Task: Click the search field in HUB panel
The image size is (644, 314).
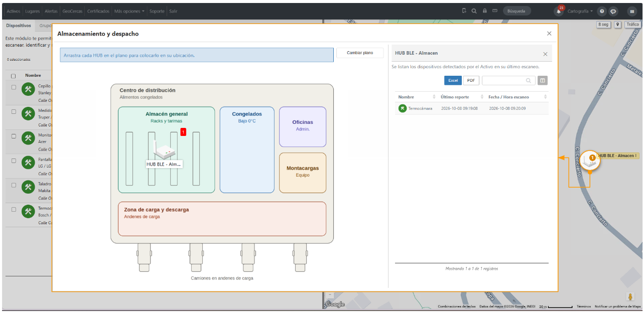Action: pyautogui.click(x=508, y=80)
